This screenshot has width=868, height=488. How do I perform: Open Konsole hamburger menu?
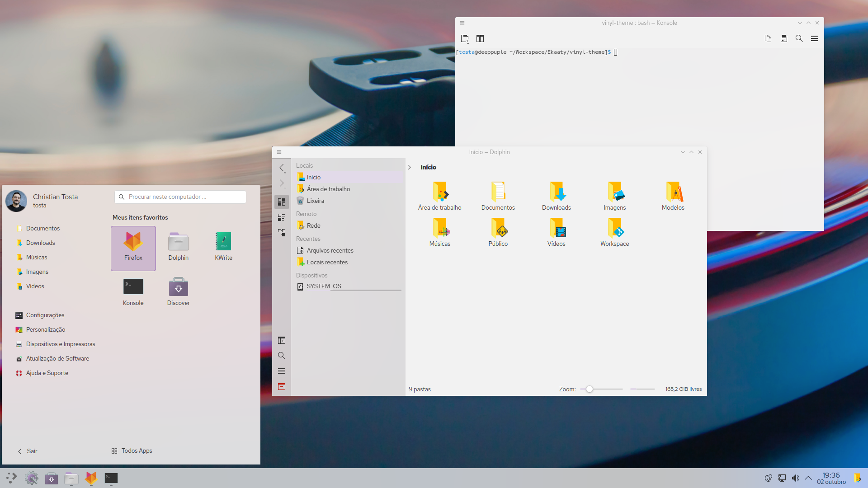[x=815, y=39]
